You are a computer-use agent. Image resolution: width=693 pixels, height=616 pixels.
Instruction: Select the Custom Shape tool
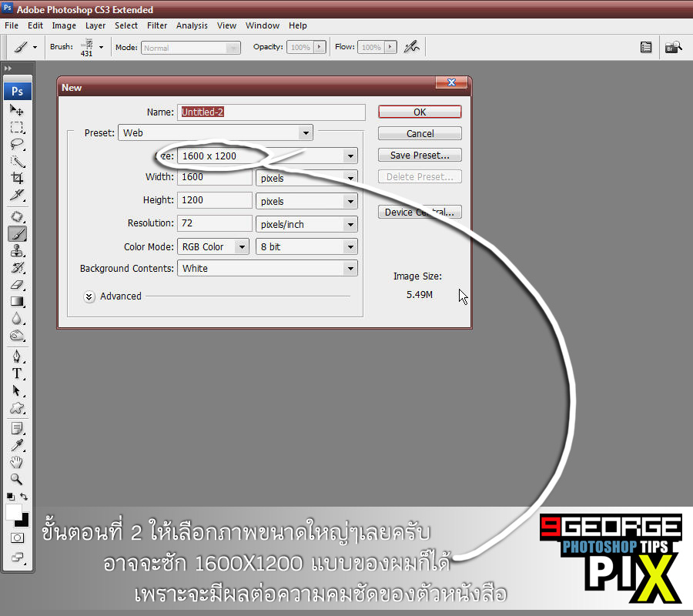coord(17,408)
